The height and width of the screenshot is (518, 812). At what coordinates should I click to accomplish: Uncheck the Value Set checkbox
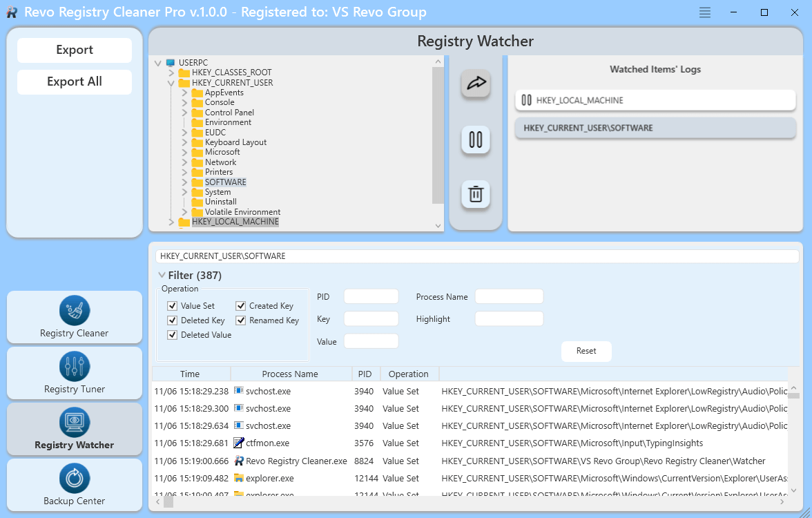pyautogui.click(x=173, y=306)
